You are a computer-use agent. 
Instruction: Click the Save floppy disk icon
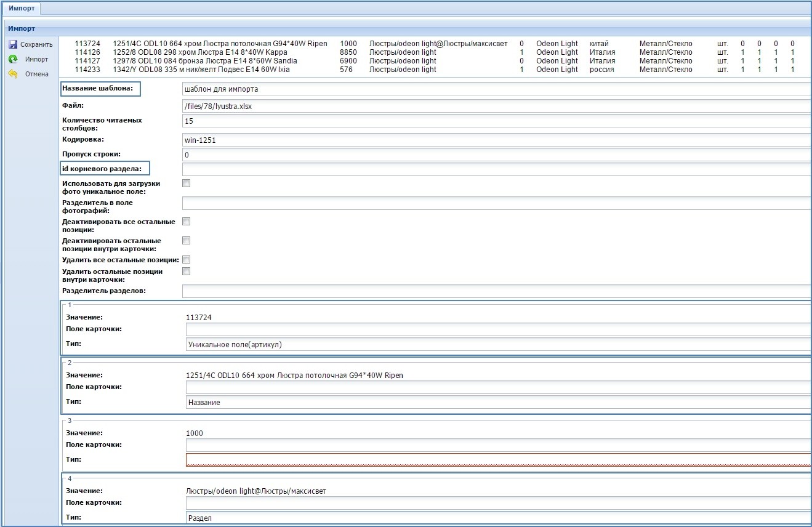(13, 44)
